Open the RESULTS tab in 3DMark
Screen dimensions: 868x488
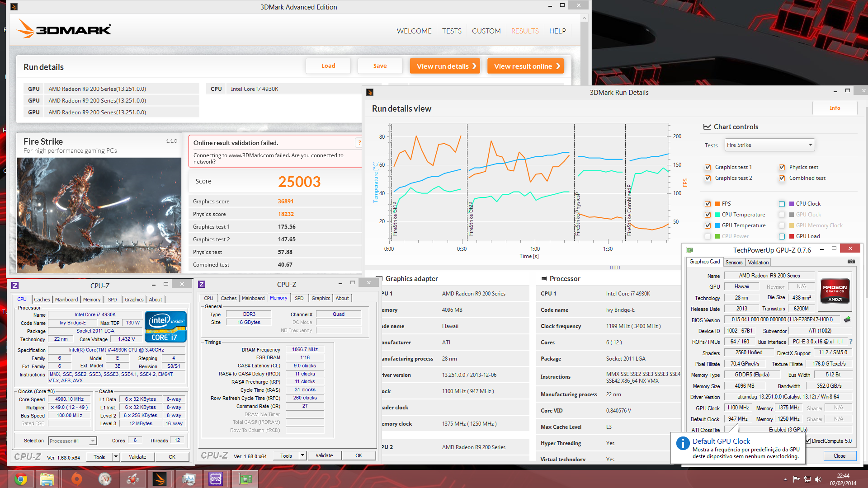[x=525, y=31]
